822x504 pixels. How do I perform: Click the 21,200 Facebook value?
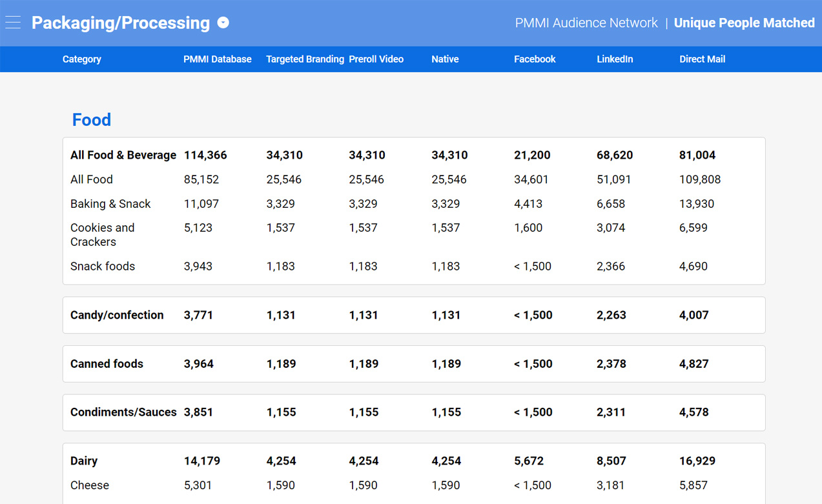click(x=533, y=156)
